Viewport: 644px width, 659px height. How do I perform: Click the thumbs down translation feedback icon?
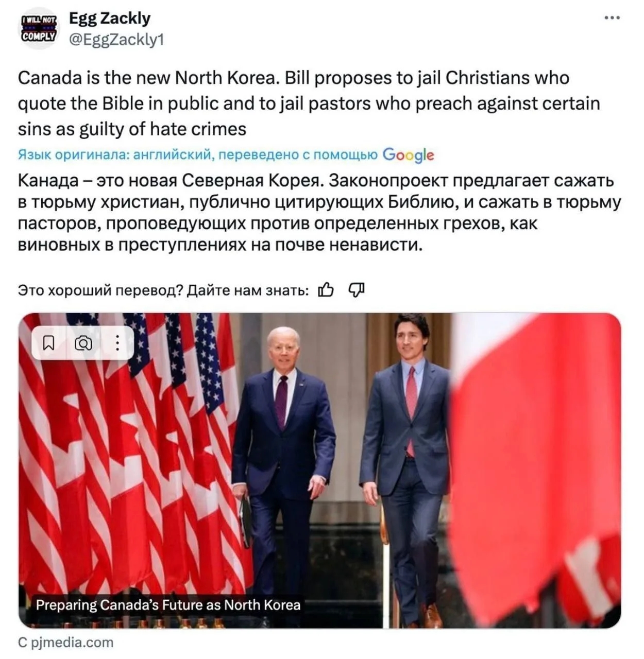click(x=357, y=290)
